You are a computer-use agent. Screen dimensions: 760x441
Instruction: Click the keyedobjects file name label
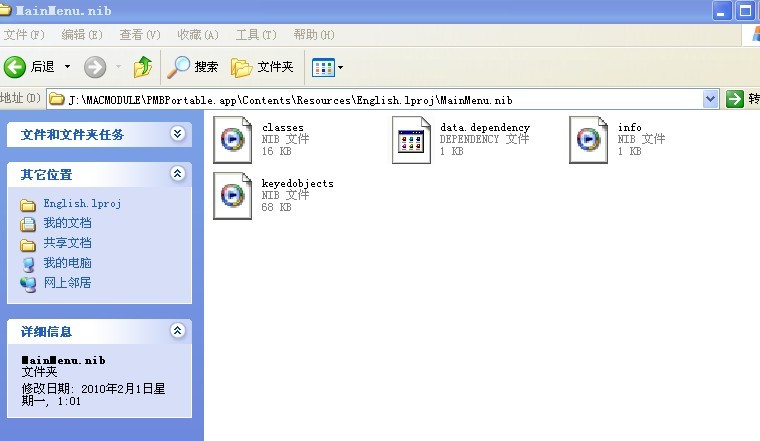click(298, 184)
